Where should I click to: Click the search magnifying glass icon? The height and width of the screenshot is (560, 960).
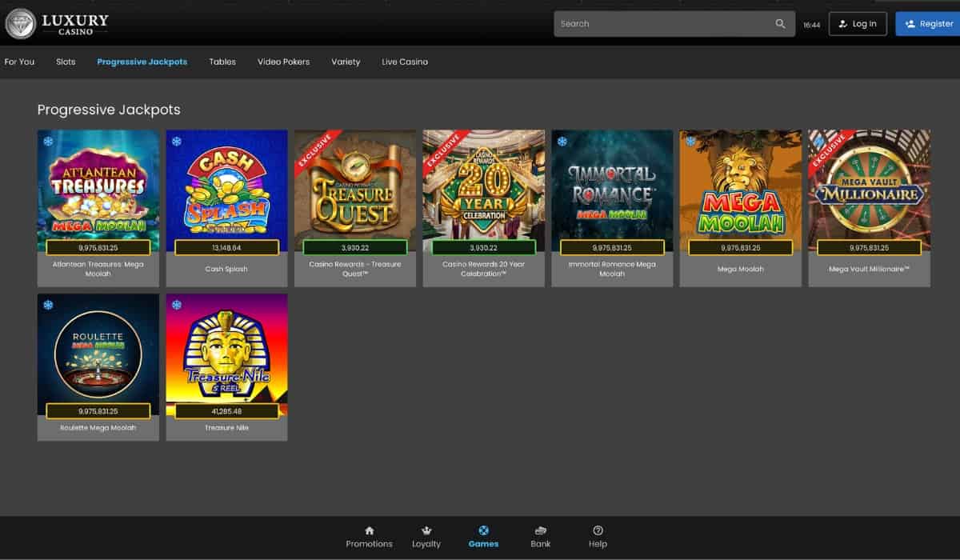pos(780,24)
